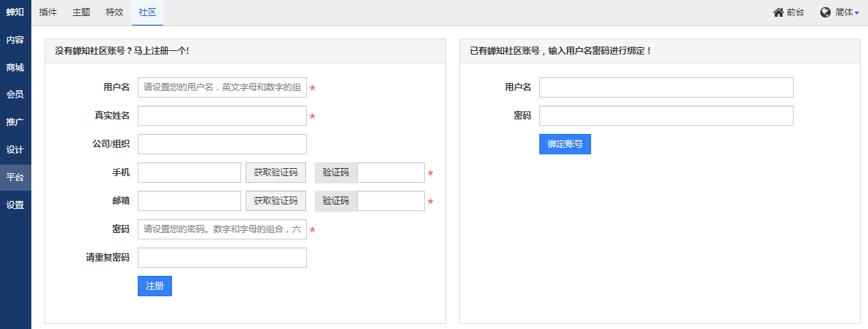This screenshot has width=868, height=329.
Task: Click the 绑定账号 button
Action: pos(566,144)
